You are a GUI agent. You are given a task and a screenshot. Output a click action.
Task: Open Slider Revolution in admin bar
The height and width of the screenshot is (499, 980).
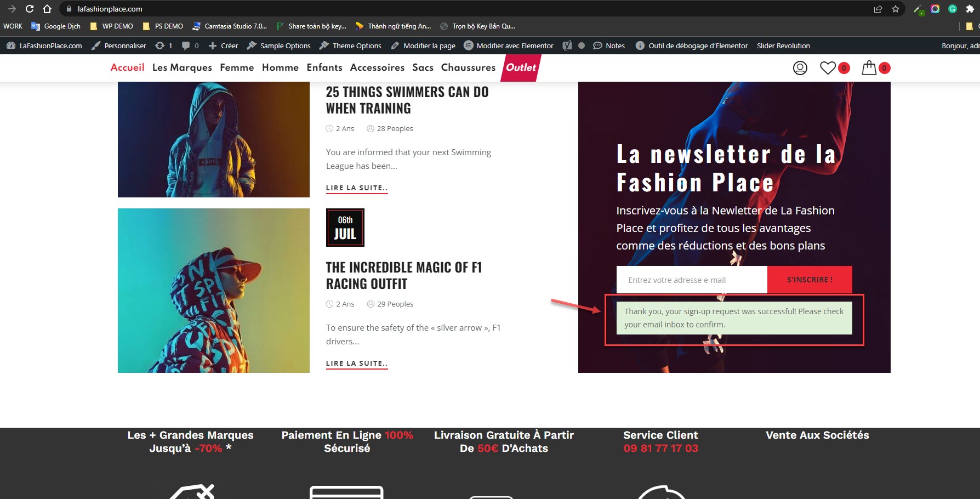click(x=783, y=46)
